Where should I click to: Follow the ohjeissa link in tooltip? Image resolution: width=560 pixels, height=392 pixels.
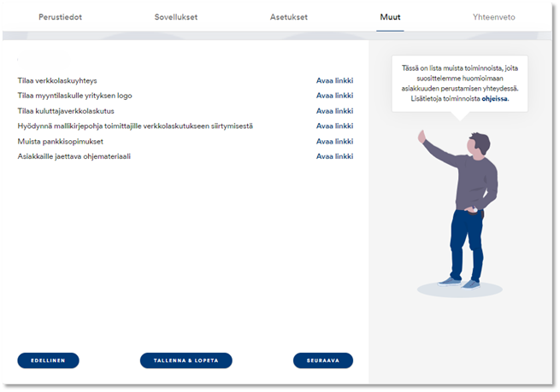[x=495, y=99]
